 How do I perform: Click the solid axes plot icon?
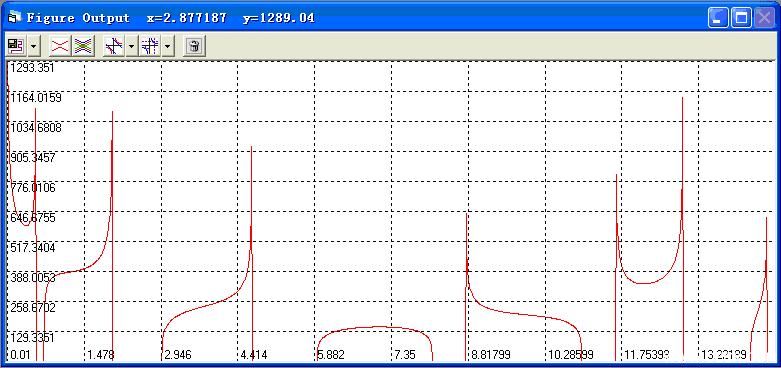pos(114,46)
